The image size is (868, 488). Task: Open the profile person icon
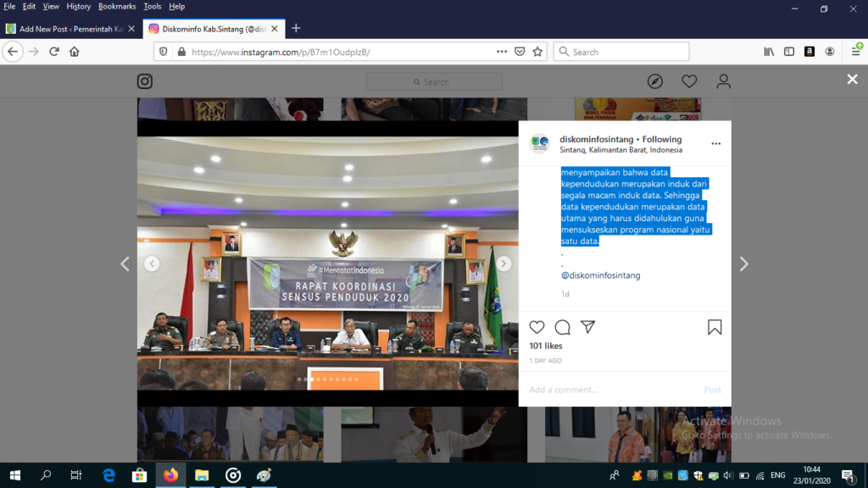tap(723, 81)
